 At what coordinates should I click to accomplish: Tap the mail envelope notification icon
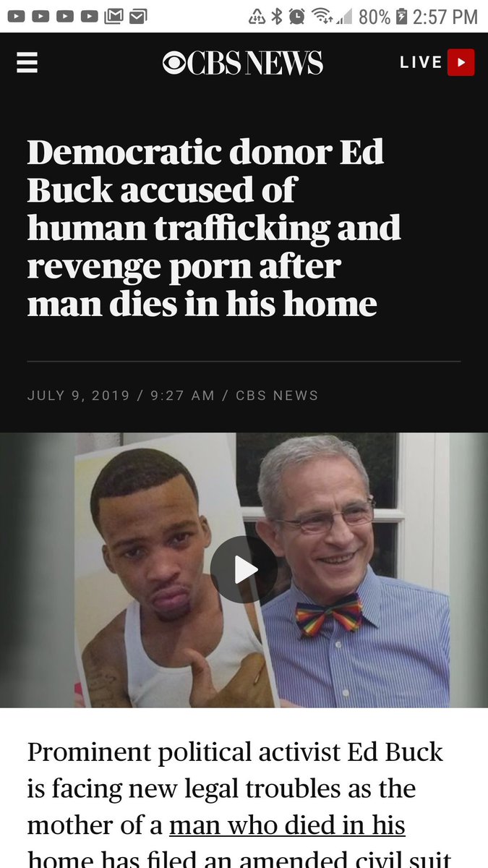tap(138, 16)
